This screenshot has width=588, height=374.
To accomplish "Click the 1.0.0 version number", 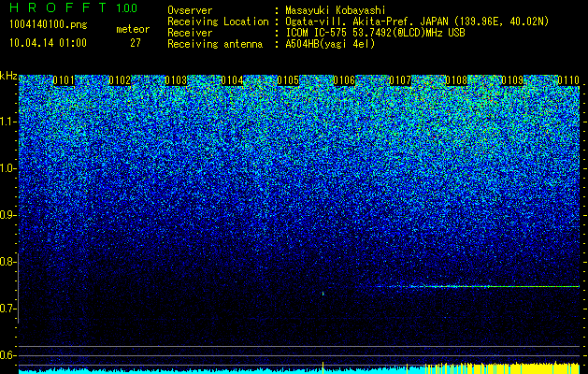I will (127, 8).
